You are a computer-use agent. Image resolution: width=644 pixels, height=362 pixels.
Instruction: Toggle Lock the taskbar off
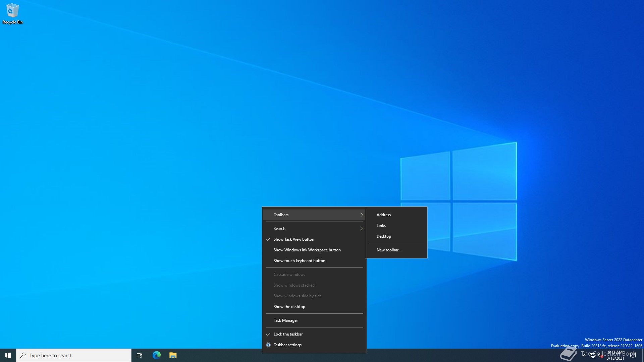(314, 334)
